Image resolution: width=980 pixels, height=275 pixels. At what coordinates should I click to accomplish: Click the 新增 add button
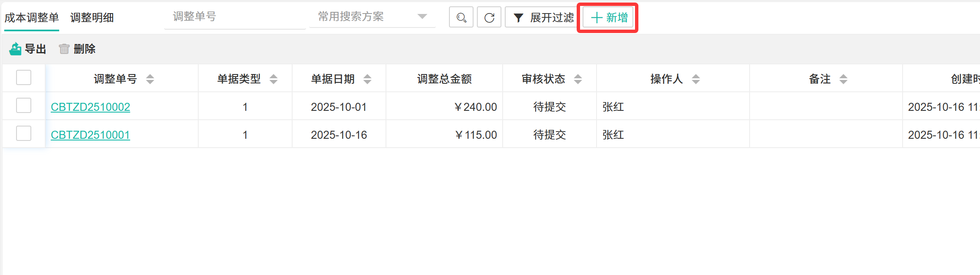tap(608, 18)
